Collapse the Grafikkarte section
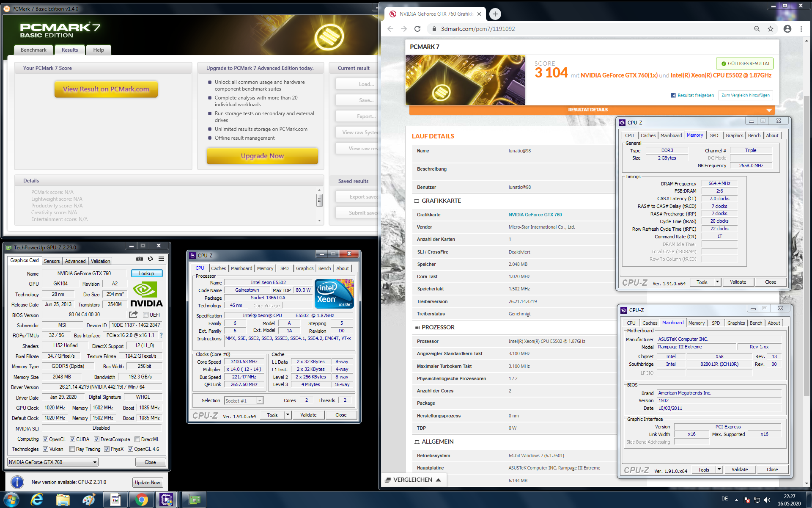Screen dimensions: 812x508 (x=417, y=201)
